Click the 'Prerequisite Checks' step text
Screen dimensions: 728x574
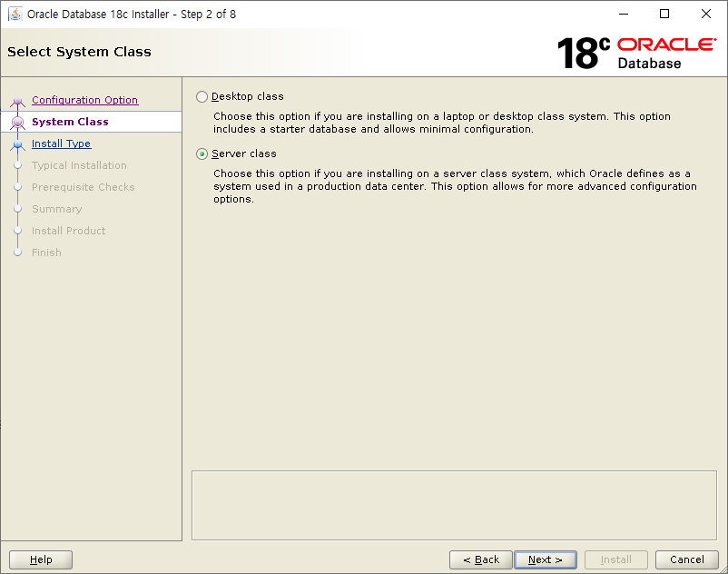tap(84, 187)
